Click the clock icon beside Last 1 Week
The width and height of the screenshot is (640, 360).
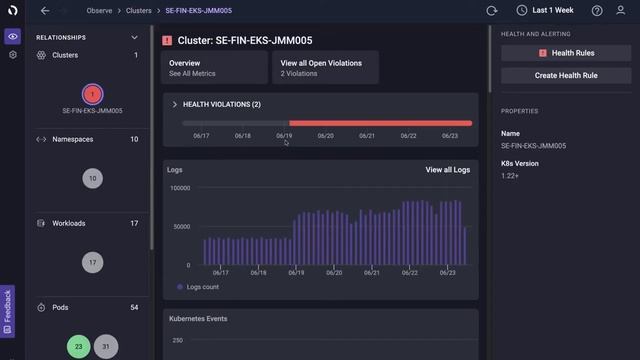[522, 11]
